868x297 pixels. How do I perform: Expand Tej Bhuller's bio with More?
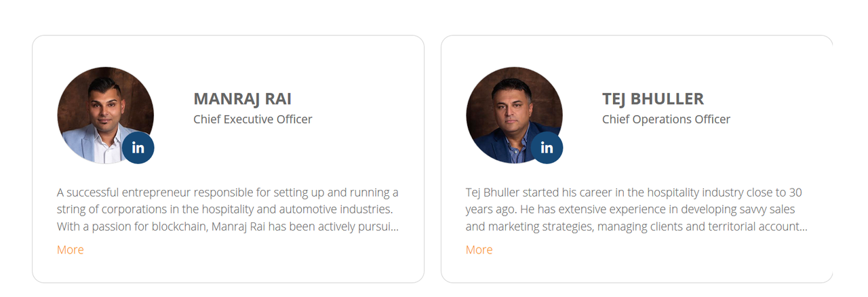pyautogui.click(x=479, y=250)
